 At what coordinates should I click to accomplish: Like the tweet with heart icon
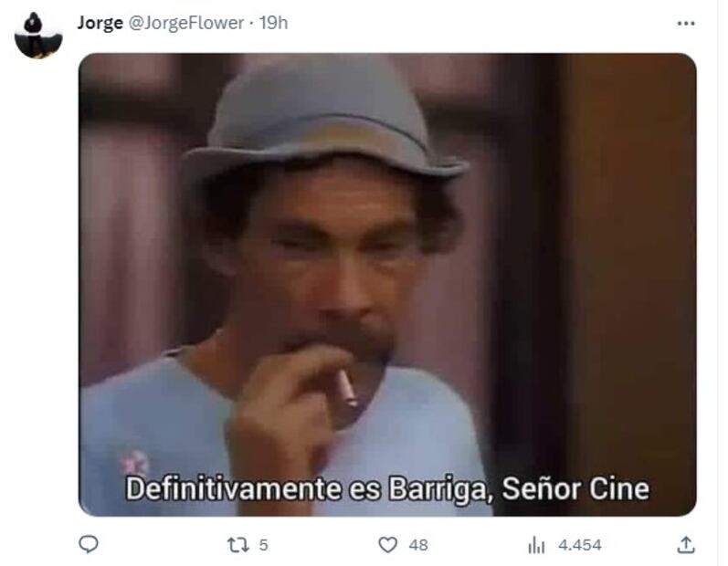click(387, 545)
